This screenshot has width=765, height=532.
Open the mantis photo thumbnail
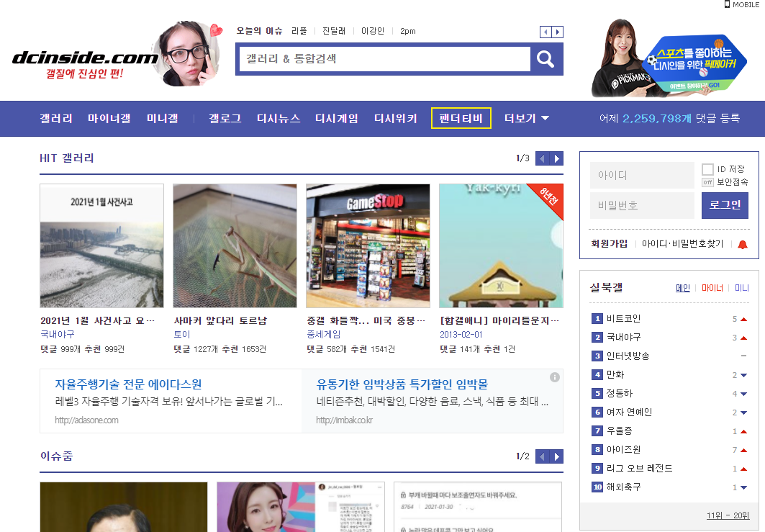tap(235, 245)
